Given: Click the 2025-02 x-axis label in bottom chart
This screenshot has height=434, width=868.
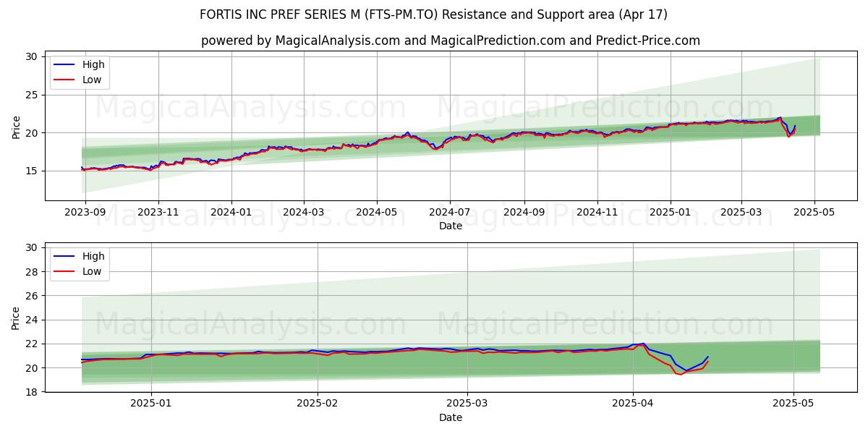Looking at the screenshot, I should (x=318, y=404).
